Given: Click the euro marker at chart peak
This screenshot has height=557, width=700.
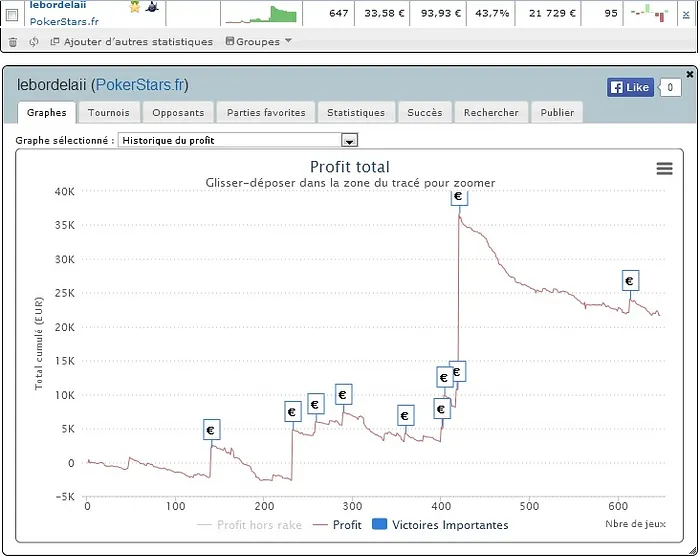Looking at the screenshot, I should click(x=458, y=197).
